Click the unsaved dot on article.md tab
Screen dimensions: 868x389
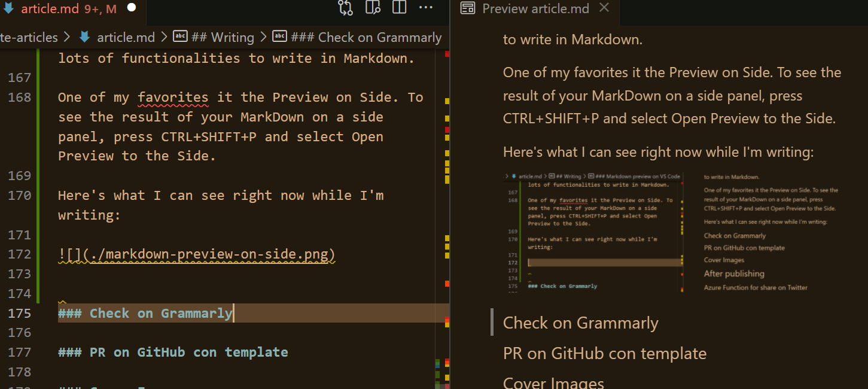tap(132, 8)
